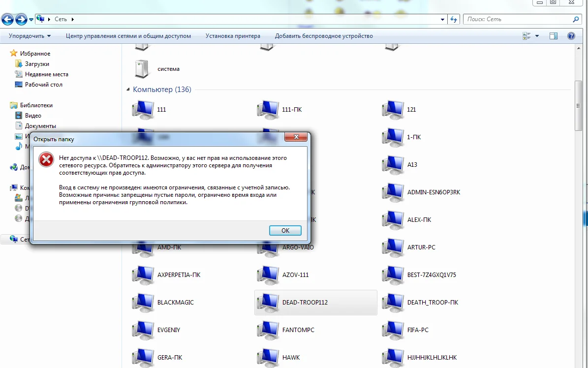Click OK in the error dialog

[285, 230]
